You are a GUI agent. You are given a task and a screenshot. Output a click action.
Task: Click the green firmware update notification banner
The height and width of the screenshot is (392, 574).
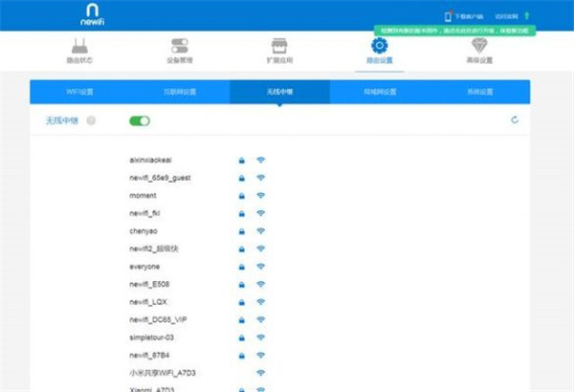(x=467, y=31)
